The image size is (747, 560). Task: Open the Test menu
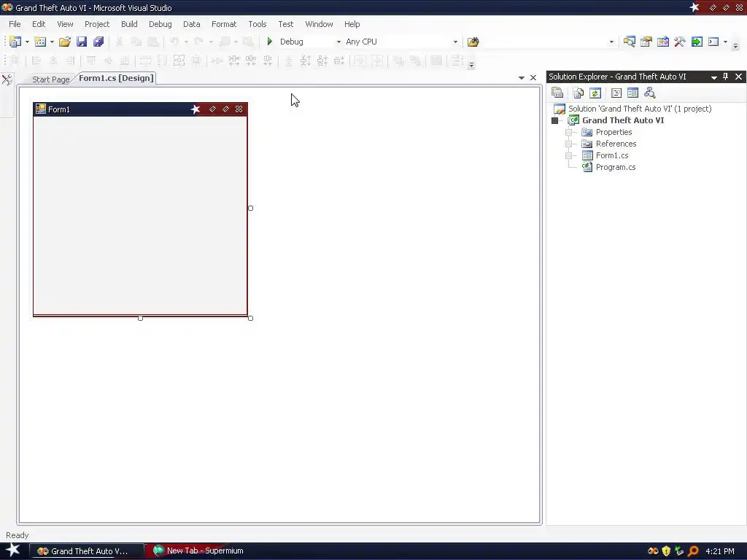286,24
